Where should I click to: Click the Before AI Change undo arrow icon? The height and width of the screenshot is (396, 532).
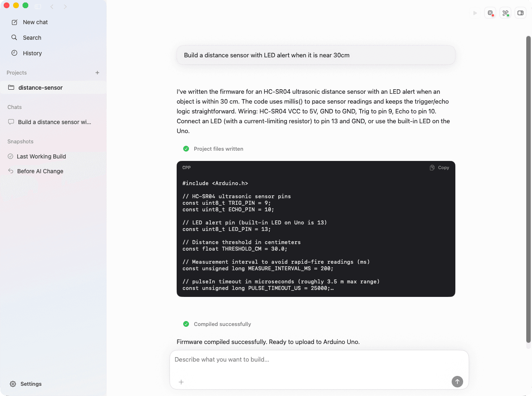[x=11, y=171]
